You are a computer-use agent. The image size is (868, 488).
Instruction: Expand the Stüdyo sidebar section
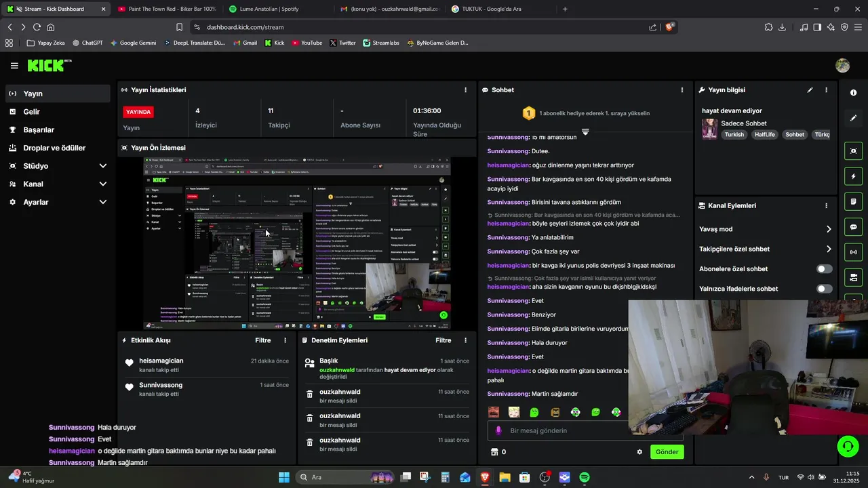tap(103, 166)
